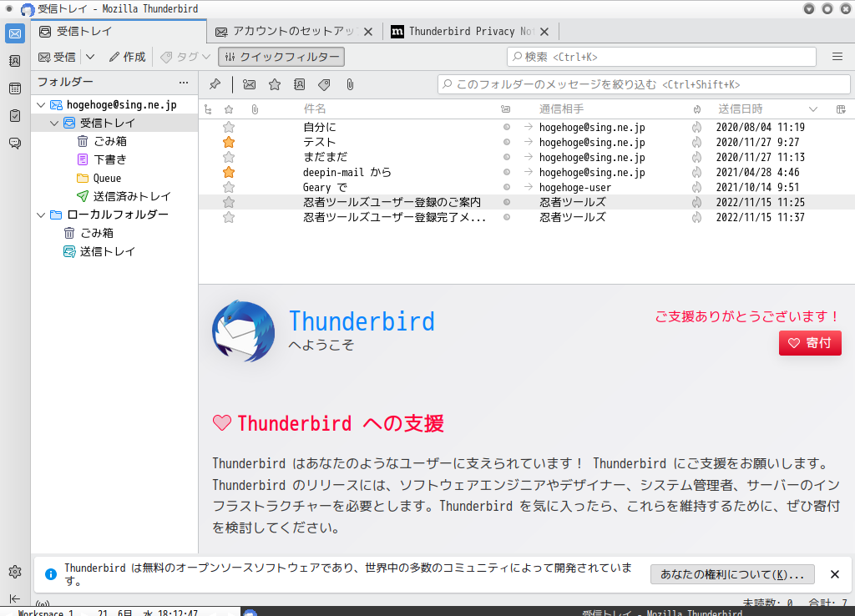Viewport: 855px width, 616px height.
Task: Open Settings via the gear icon
Action: [15, 572]
